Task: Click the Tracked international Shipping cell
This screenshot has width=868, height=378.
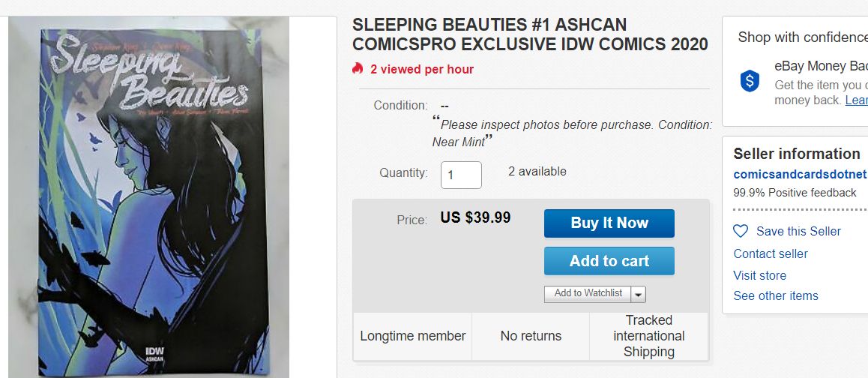Action: [x=648, y=336]
